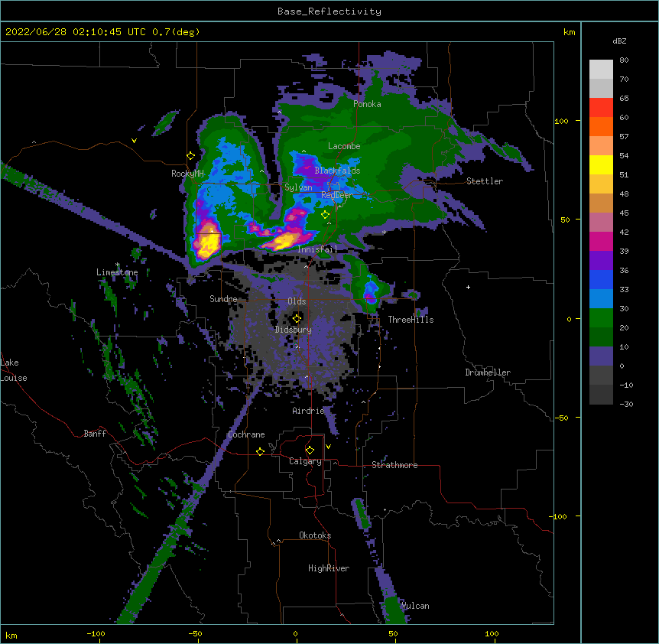Click the Okotoks label
The width and height of the screenshot is (659, 644).
(x=315, y=535)
